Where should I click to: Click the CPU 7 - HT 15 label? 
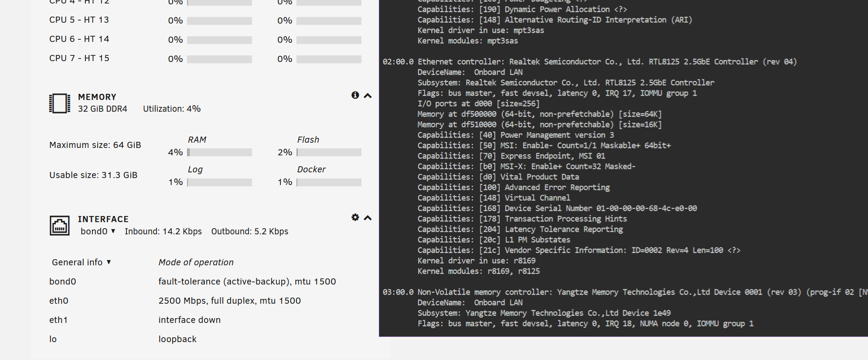coord(79,58)
